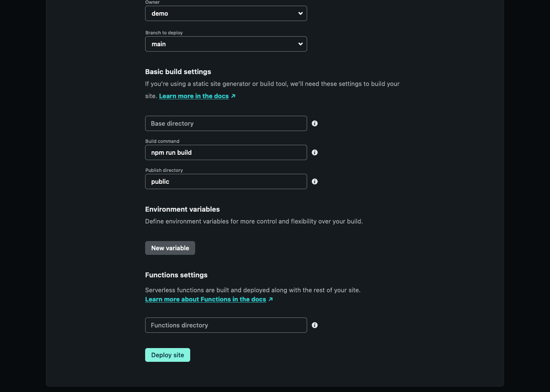The image size is (550, 392).
Task: Add a New variable
Action: (x=170, y=248)
